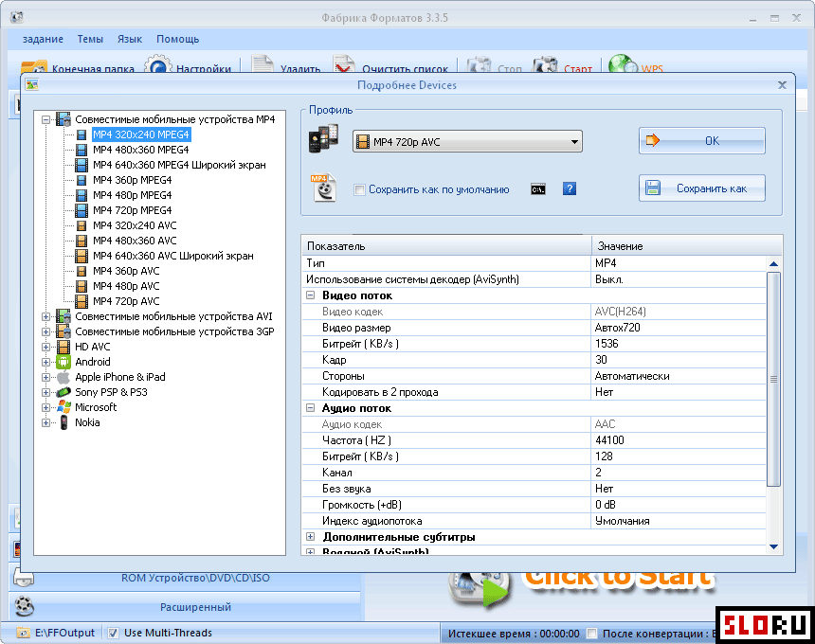815x644 pixels.
Task: Open the blue question mark help icon
Action: pos(570,188)
